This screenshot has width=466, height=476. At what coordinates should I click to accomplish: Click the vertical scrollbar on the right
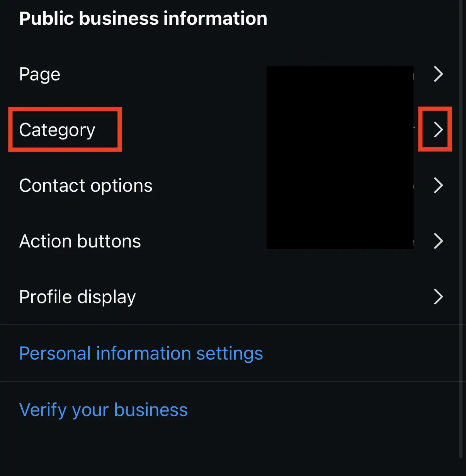click(461, 232)
